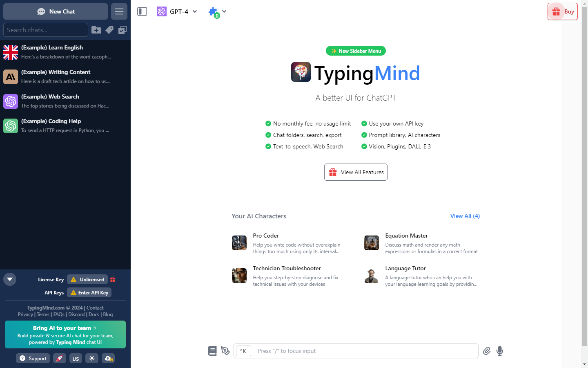Open the Privacy link
This screenshot has width=588, height=368.
(25, 314)
